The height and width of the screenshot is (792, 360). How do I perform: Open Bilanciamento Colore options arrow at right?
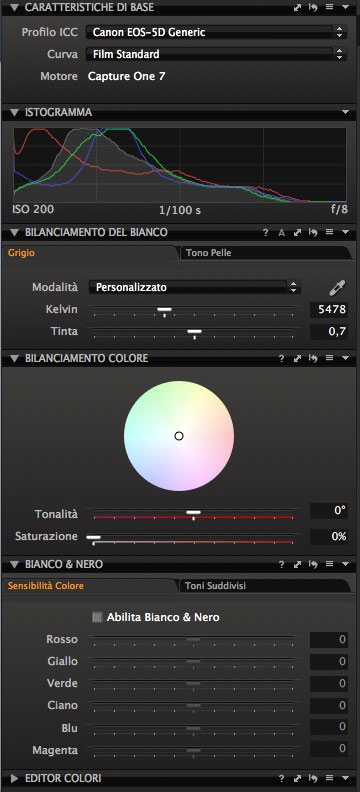pyautogui.click(x=345, y=358)
